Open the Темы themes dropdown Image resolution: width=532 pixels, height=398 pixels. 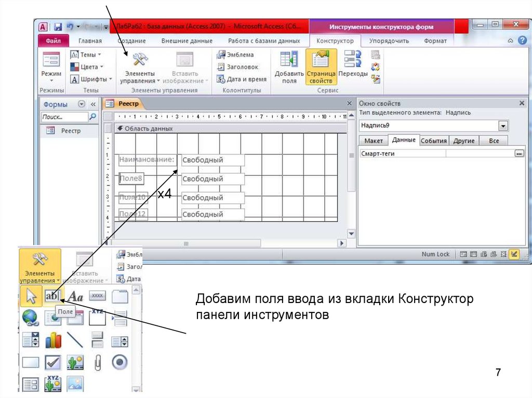tap(86, 54)
